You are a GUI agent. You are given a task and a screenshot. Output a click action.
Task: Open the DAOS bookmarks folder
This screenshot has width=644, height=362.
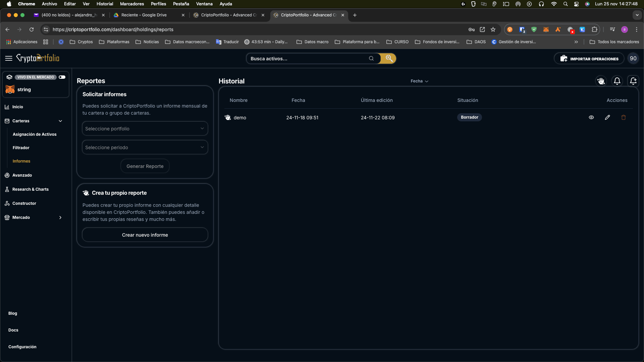pos(476,42)
